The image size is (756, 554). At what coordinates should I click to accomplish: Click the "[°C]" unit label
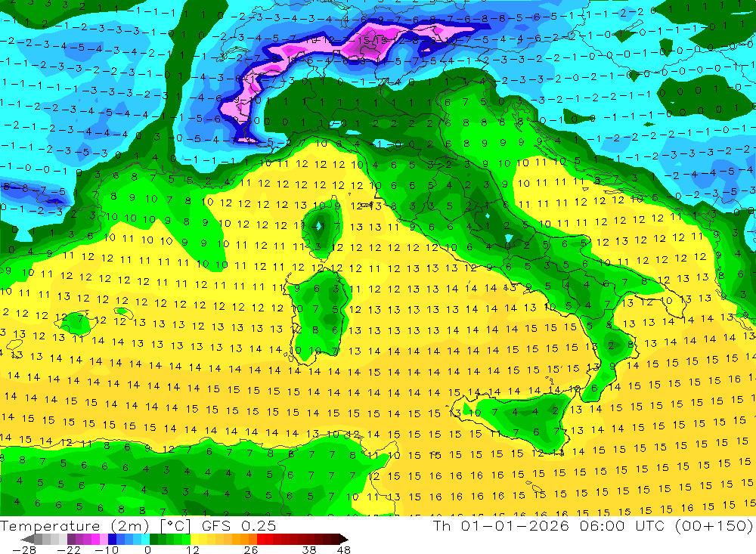pos(175,525)
